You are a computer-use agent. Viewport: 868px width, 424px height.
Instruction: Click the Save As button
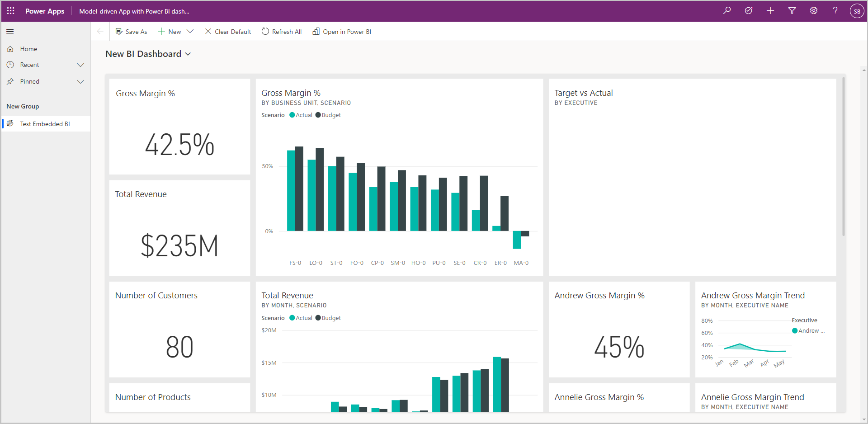[131, 32]
